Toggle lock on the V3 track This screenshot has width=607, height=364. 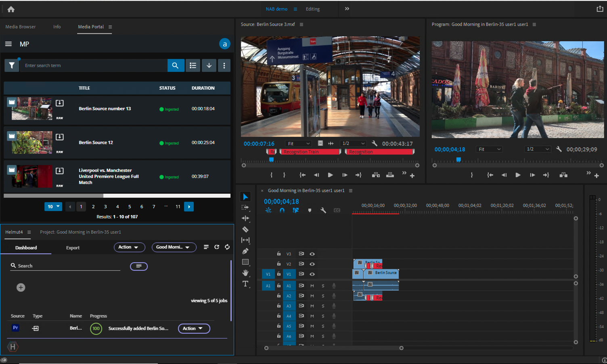(278, 254)
